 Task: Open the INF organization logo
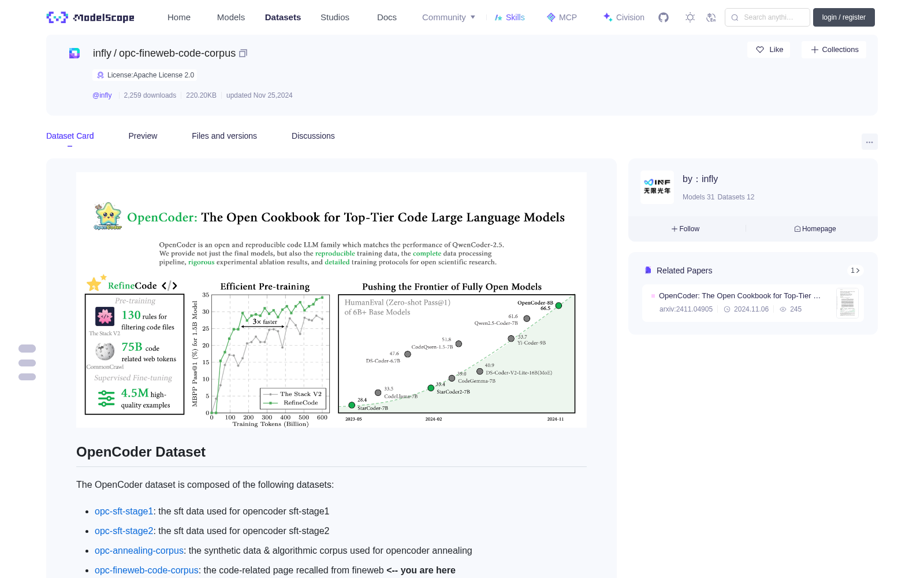click(657, 187)
